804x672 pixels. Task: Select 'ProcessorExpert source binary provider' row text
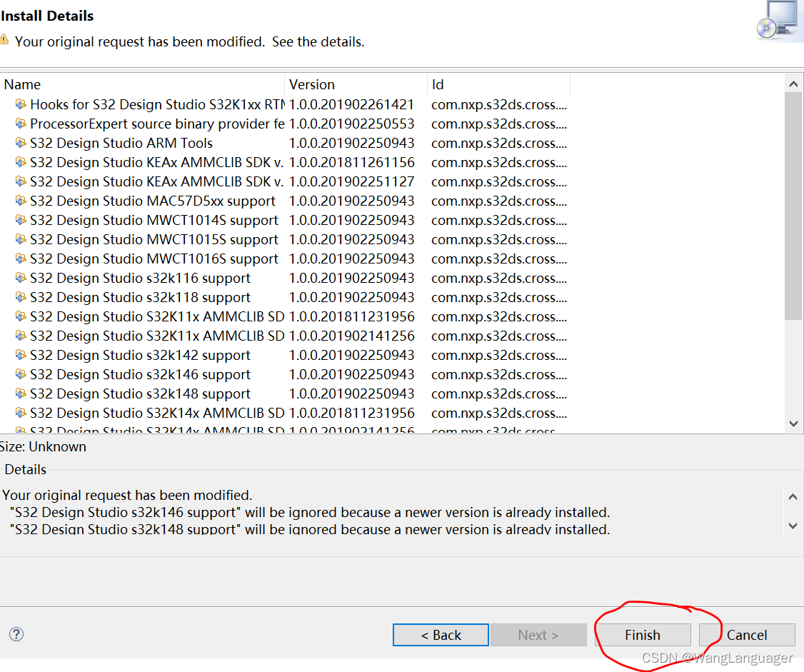(157, 124)
